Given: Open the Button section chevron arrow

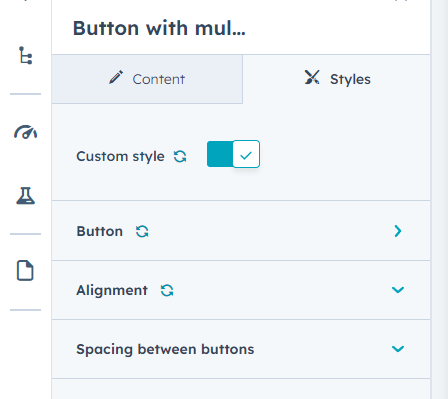Looking at the screenshot, I should pyautogui.click(x=398, y=231).
